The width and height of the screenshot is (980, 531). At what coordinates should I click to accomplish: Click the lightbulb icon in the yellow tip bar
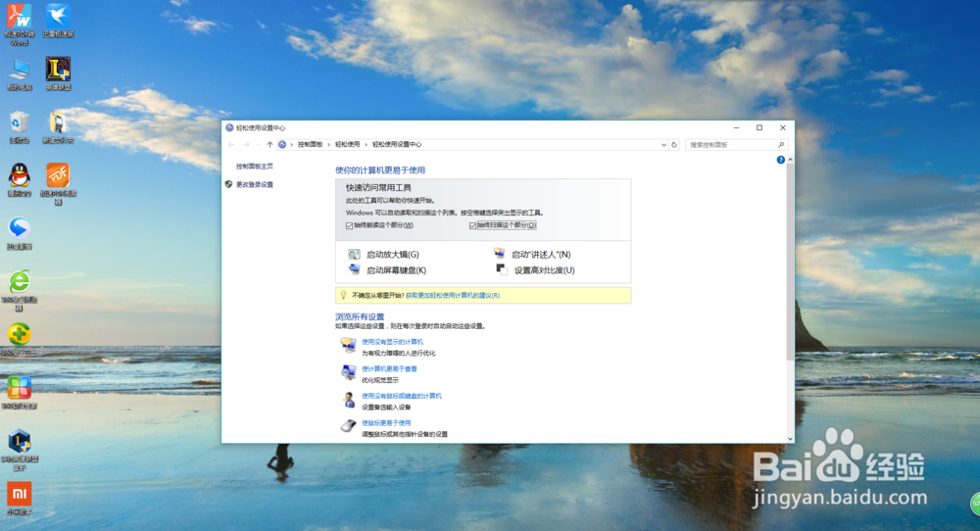click(x=343, y=295)
